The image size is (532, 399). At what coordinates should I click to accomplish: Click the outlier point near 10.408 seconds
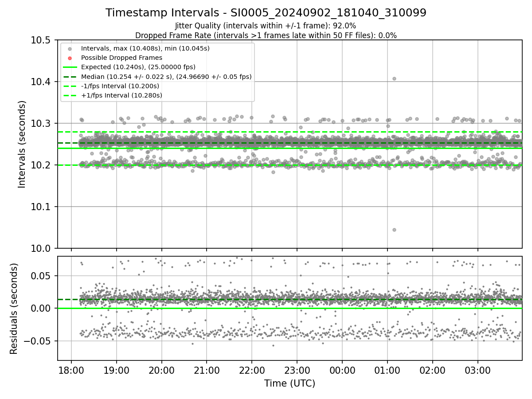[394, 78]
